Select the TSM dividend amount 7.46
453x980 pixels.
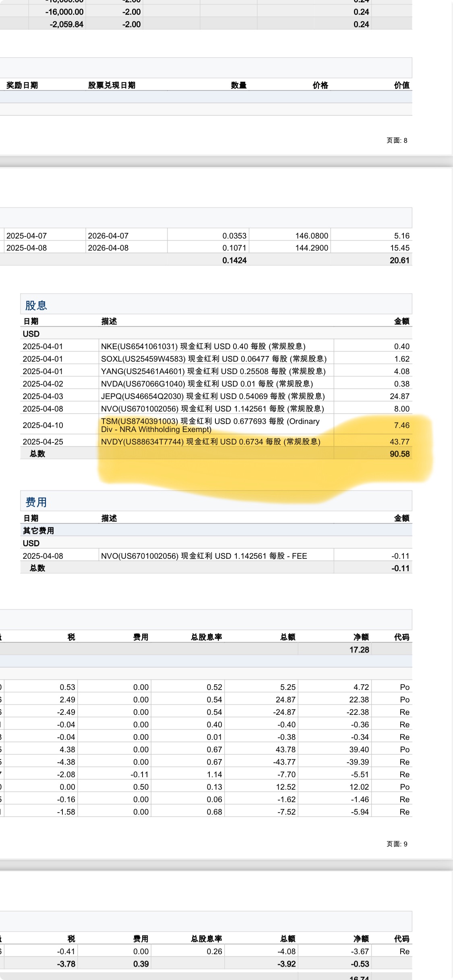click(401, 425)
